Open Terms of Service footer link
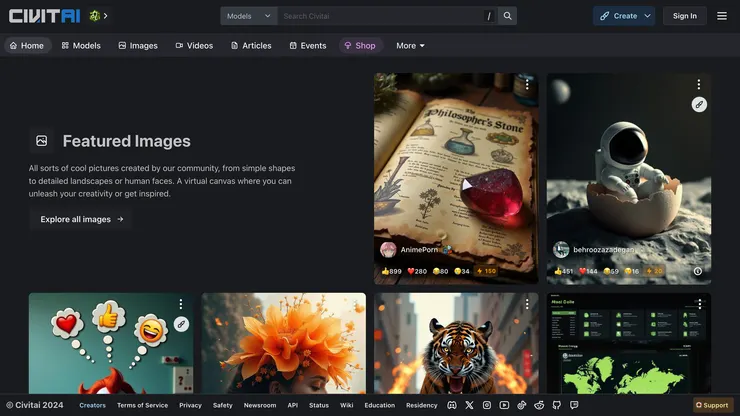The height and width of the screenshot is (416, 740). pyautogui.click(x=143, y=405)
